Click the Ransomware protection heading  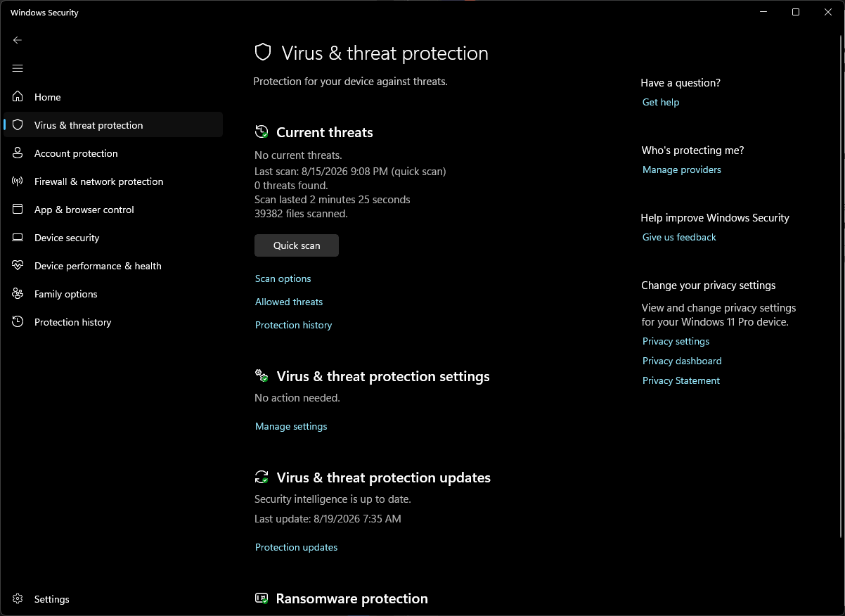tap(351, 598)
